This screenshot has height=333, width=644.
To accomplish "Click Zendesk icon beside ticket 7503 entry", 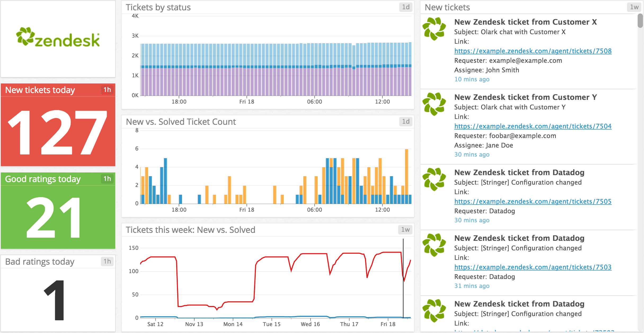I will point(434,245).
